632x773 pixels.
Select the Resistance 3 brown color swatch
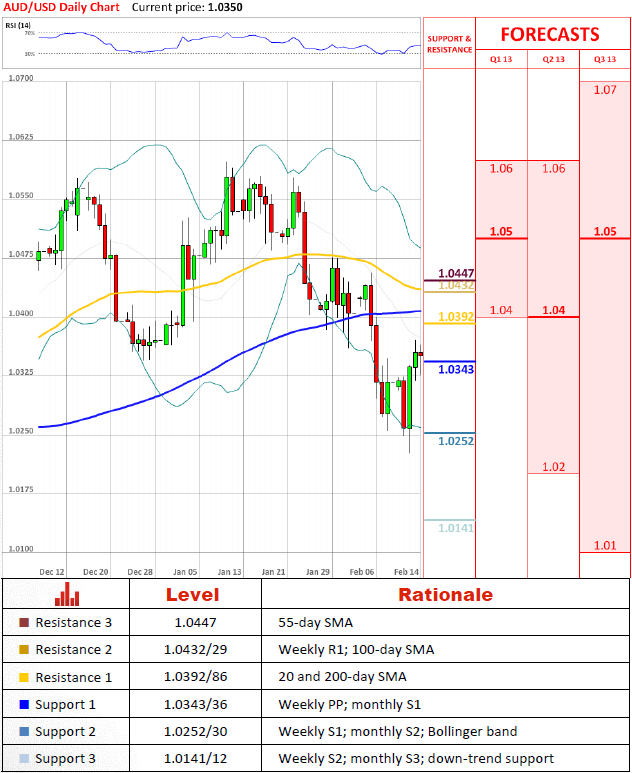point(24,623)
